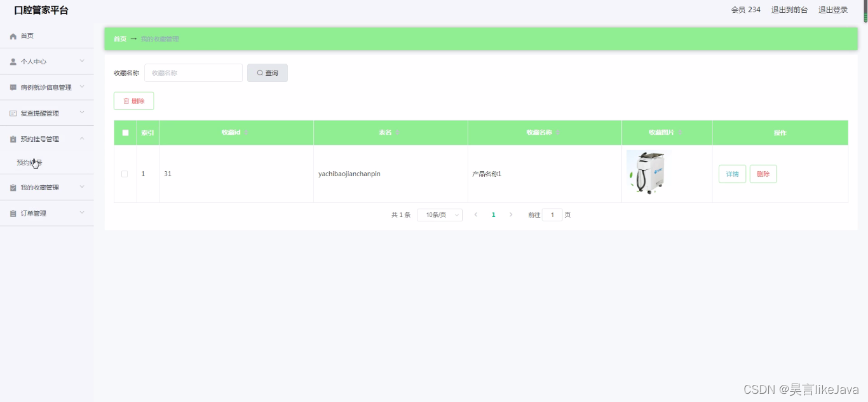Click the 会员 234 user label

click(746, 10)
